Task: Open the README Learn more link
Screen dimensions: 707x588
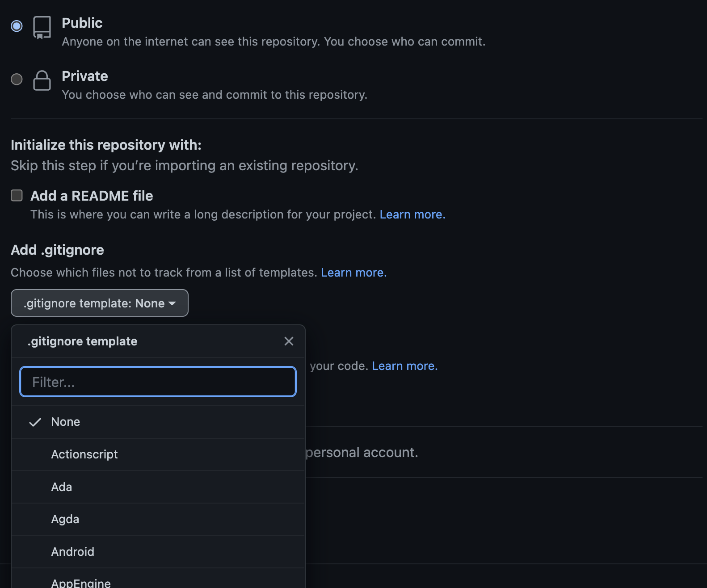Action: (x=412, y=214)
